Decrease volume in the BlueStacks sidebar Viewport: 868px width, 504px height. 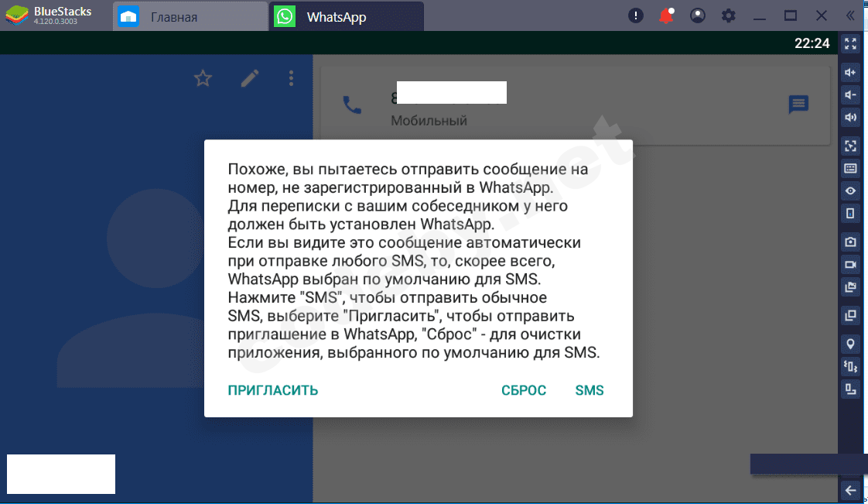click(850, 94)
